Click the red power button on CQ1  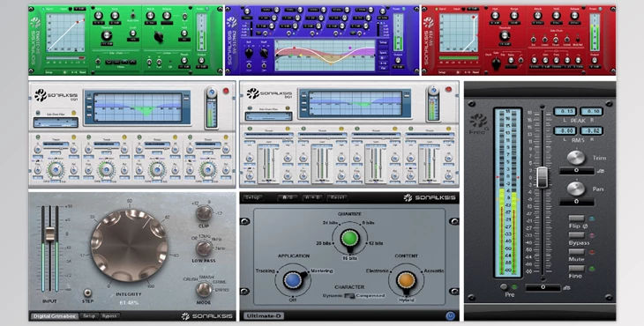click(226, 91)
